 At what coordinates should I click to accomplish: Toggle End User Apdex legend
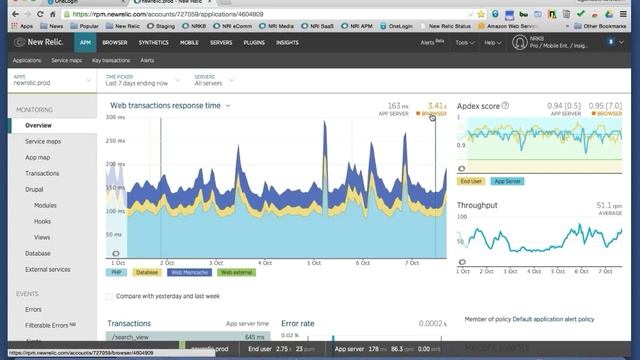pyautogui.click(x=471, y=181)
